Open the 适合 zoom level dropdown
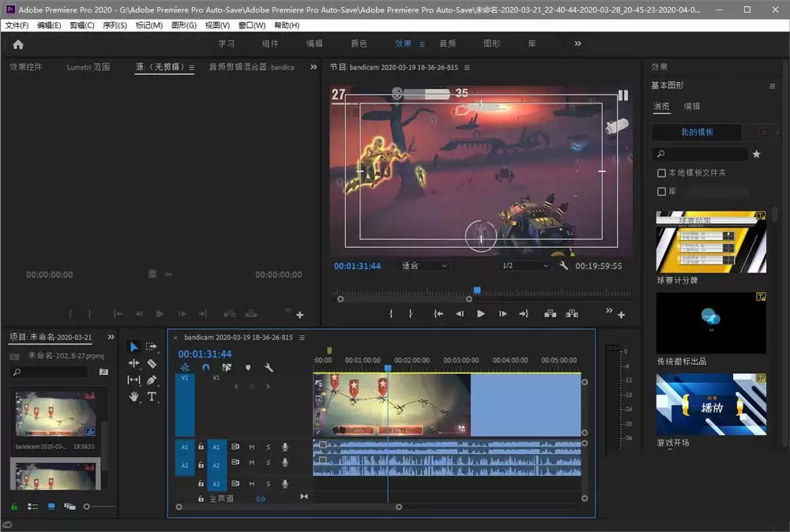Screen dimensions: 790x532 (x=423, y=265)
